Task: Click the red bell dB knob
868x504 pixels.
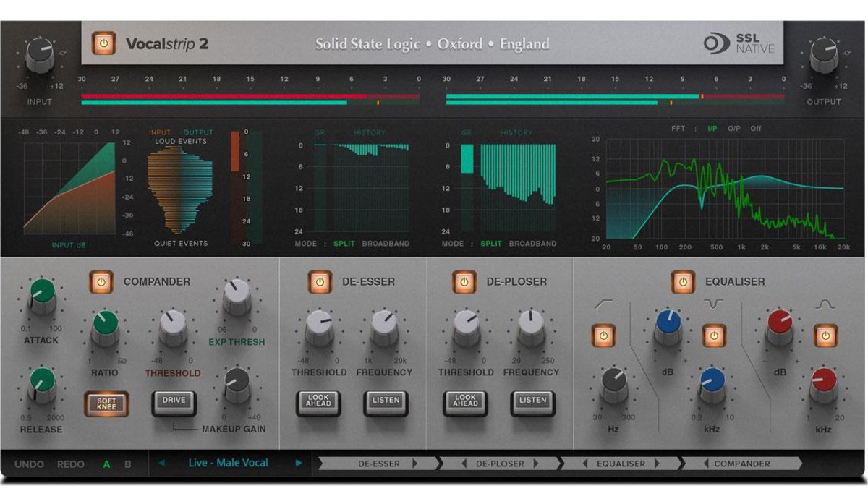Action: coord(780,327)
